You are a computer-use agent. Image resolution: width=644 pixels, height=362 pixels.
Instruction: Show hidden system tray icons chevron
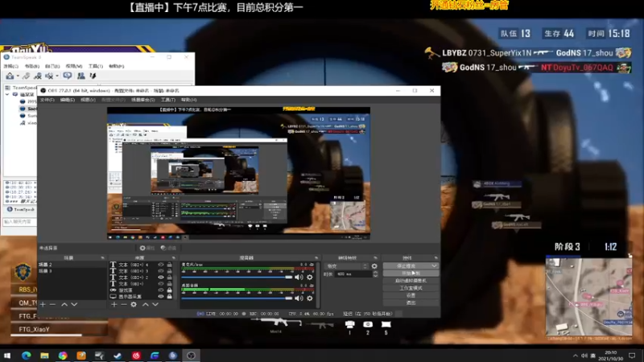pyautogui.click(x=575, y=356)
